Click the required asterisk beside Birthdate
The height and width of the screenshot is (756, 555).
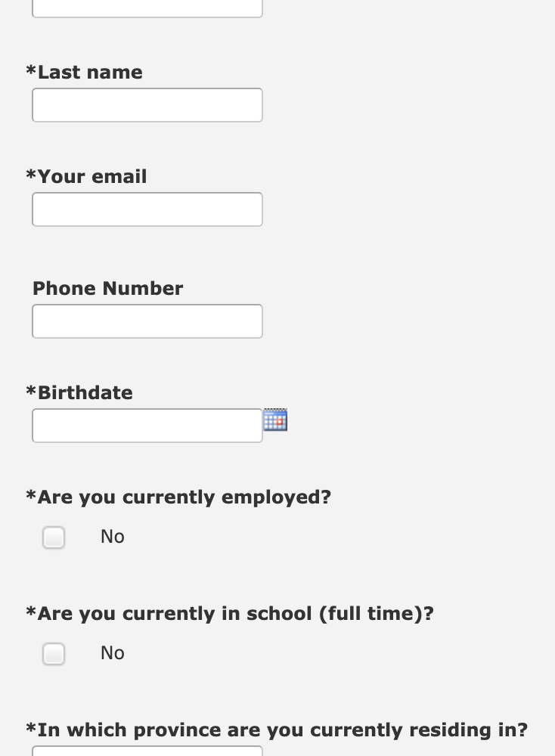coord(31,391)
